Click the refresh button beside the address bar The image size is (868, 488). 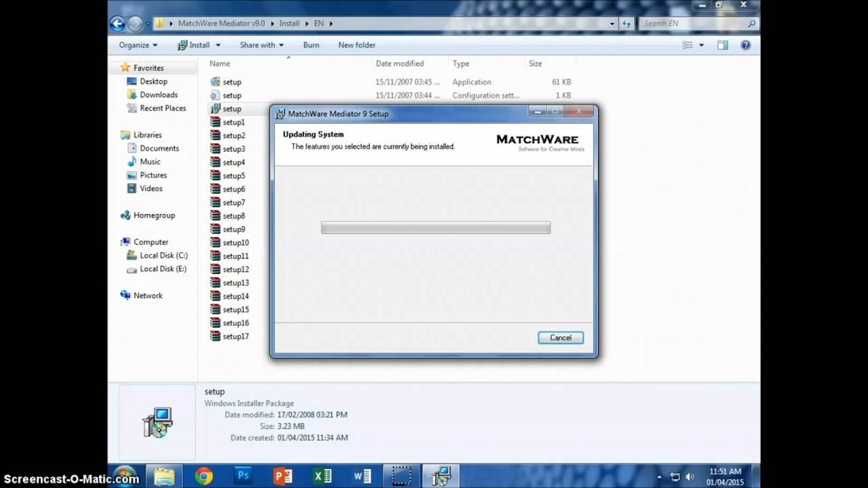(627, 23)
